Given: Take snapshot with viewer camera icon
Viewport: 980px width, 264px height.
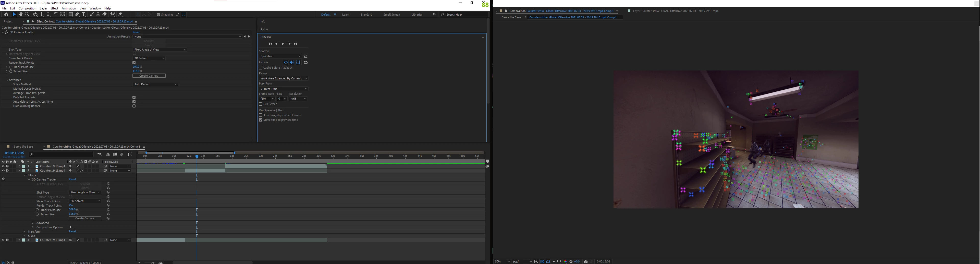Looking at the screenshot, I should 586,262.
